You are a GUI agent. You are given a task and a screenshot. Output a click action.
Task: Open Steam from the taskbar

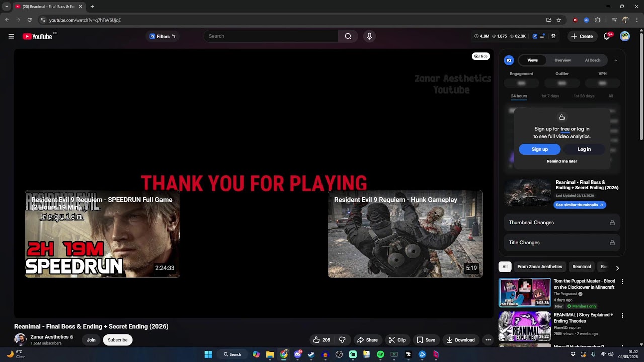click(x=311, y=354)
